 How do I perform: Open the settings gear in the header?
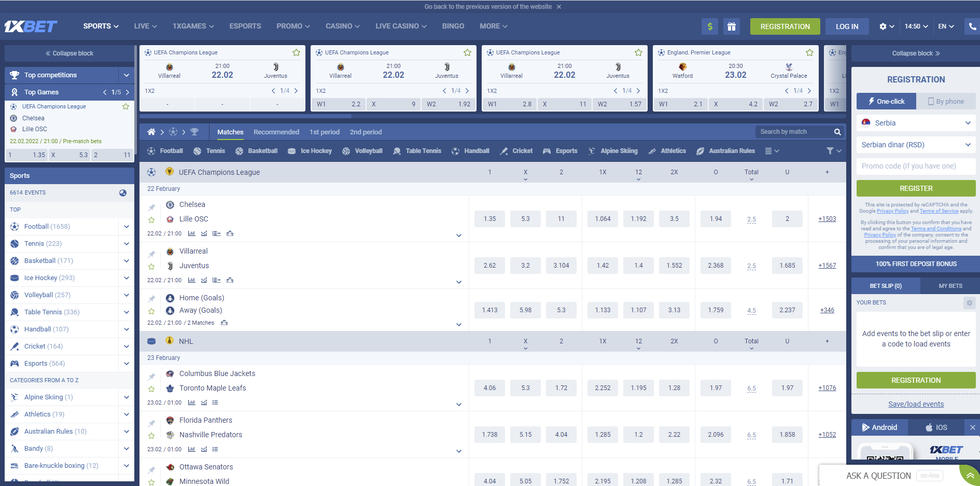[x=883, y=26]
